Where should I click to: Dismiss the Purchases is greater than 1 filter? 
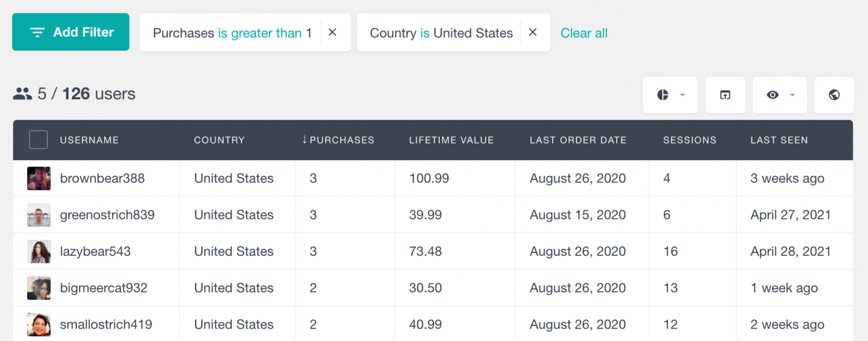pos(332,32)
